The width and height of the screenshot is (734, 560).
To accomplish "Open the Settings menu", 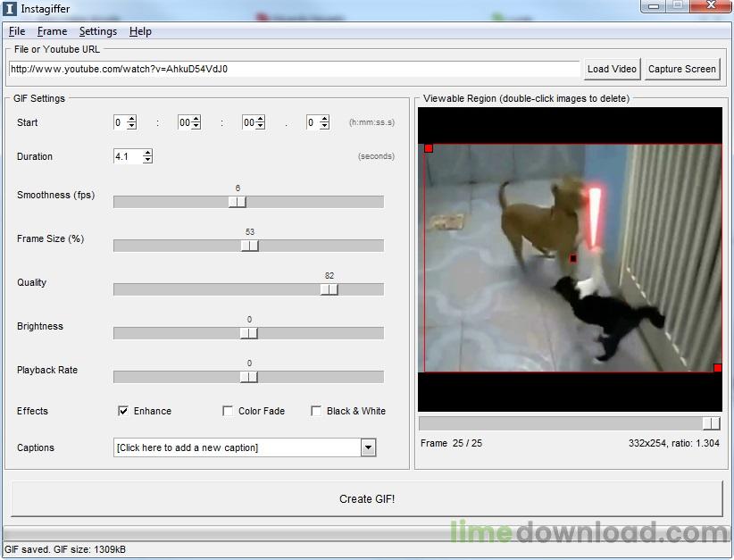I will click(98, 31).
